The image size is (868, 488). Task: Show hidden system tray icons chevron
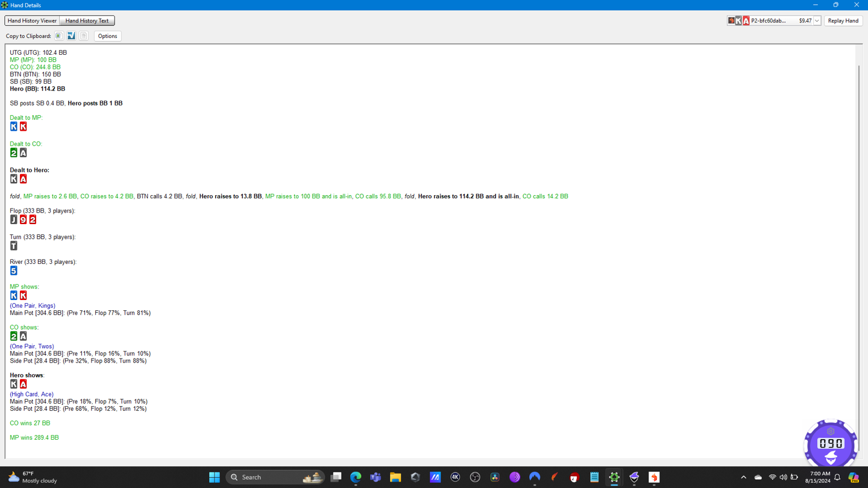pyautogui.click(x=743, y=477)
